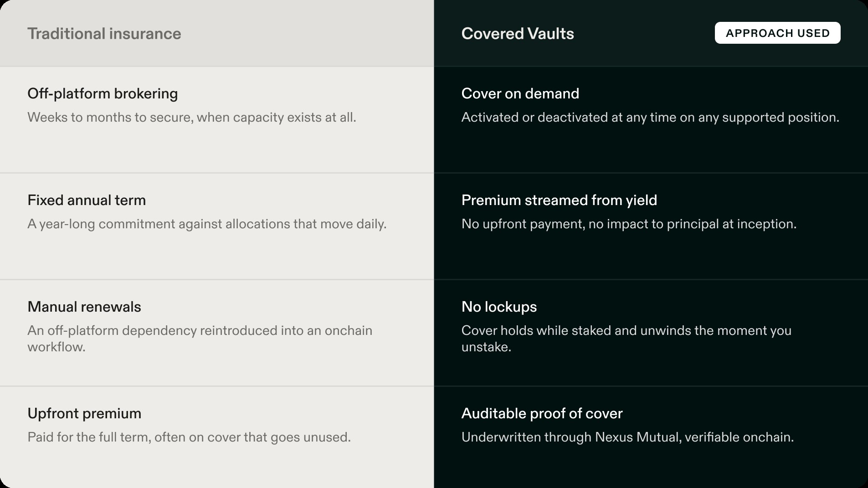Click the year-long commitment description

[x=207, y=224]
